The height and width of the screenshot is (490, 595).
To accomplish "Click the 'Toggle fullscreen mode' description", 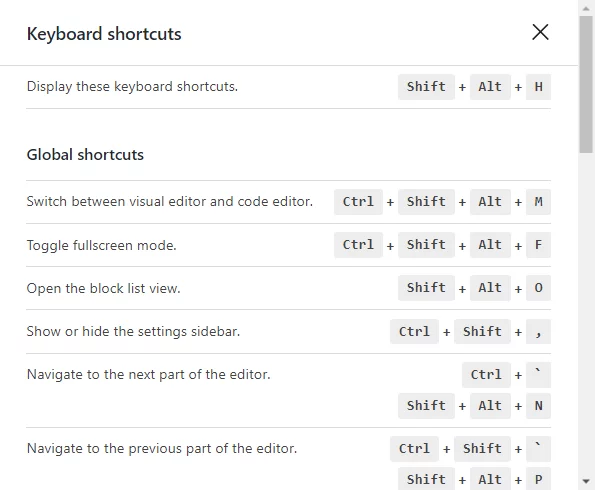I will [101, 245].
